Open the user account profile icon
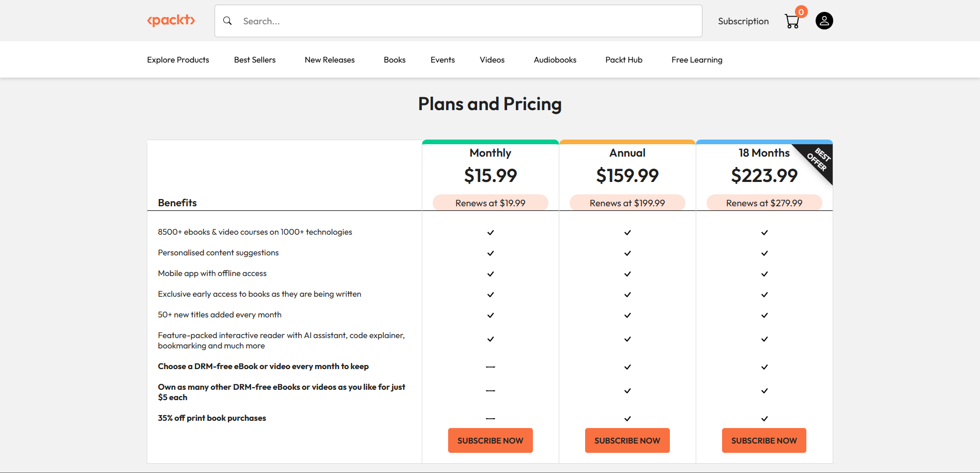This screenshot has height=473, width=980. click(x=824, y=21)
